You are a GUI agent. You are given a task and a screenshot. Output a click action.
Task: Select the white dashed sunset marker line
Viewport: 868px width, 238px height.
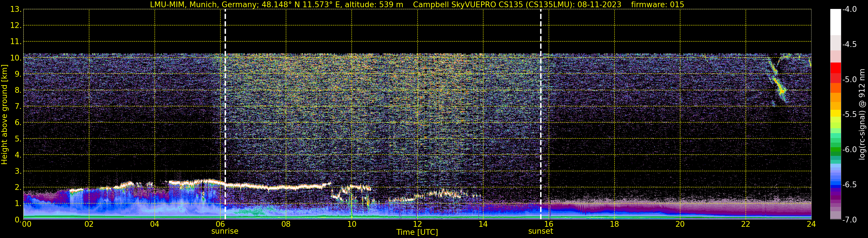click(541, 115)
